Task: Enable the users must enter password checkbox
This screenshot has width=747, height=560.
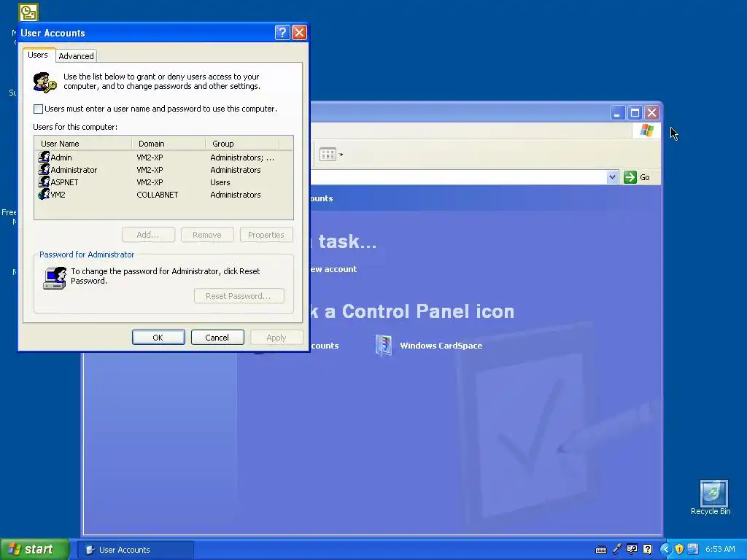Action: point(38,109)
